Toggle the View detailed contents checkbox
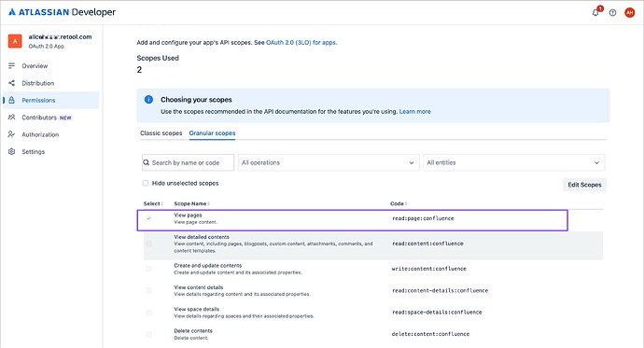Screen dimensions: 644x348 [x=148, y=244]
